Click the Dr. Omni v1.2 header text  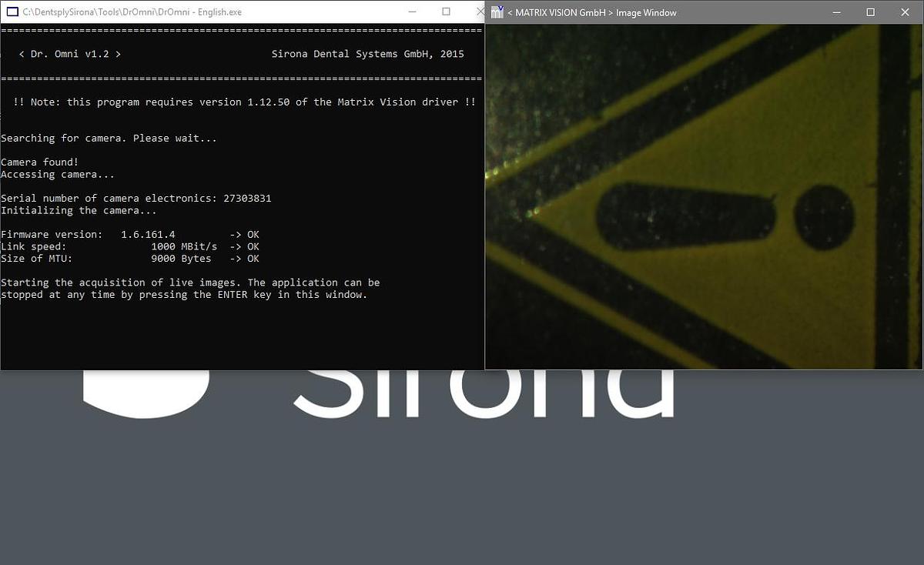click(69, 54)
